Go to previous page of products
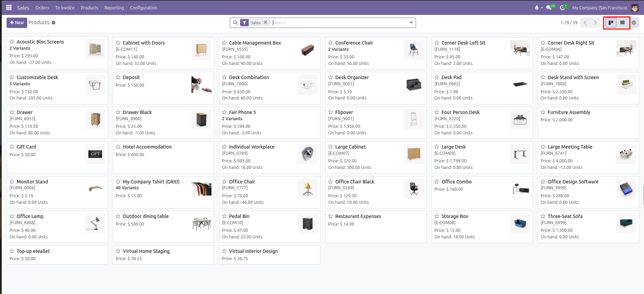The image size is (644, 294). (585, 23)
